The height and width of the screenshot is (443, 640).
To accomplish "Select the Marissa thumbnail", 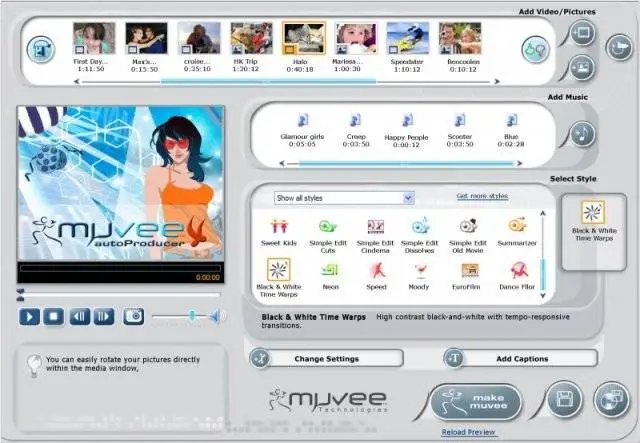I will point(356,47).
